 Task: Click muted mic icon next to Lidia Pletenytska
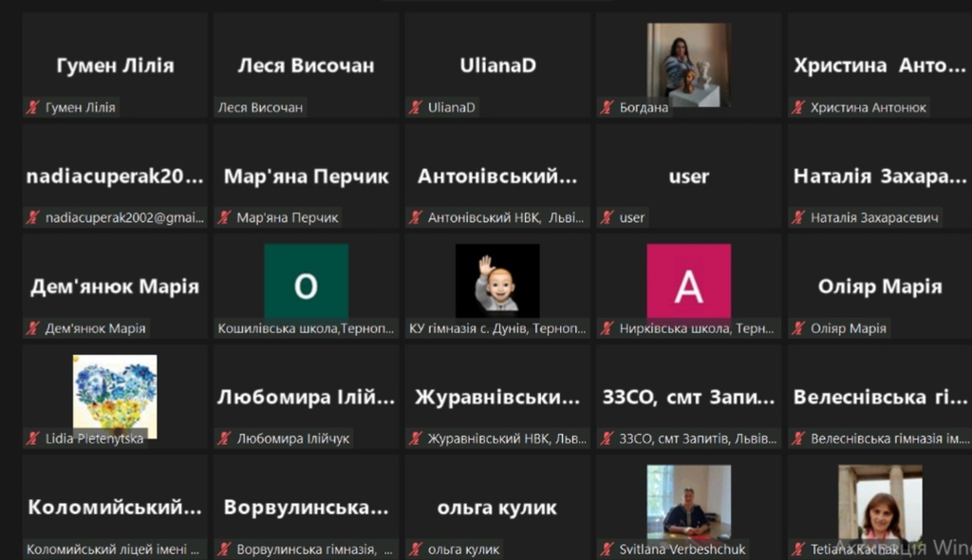pos(33,439)
